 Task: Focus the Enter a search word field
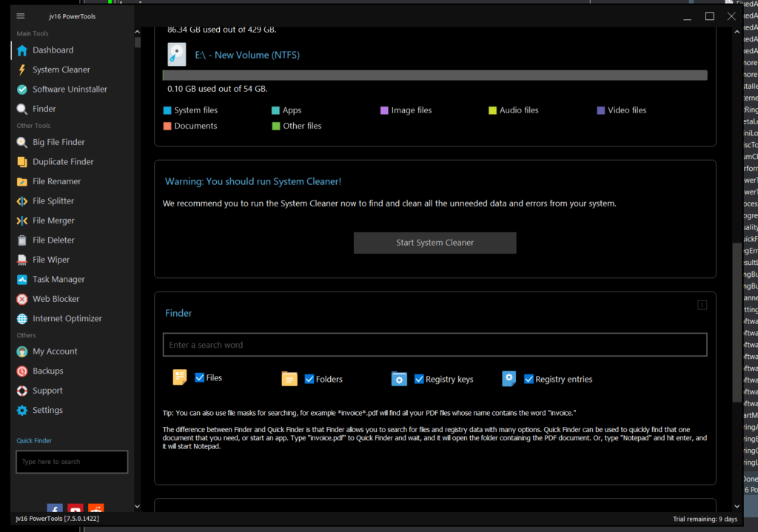tap(435, 345)
